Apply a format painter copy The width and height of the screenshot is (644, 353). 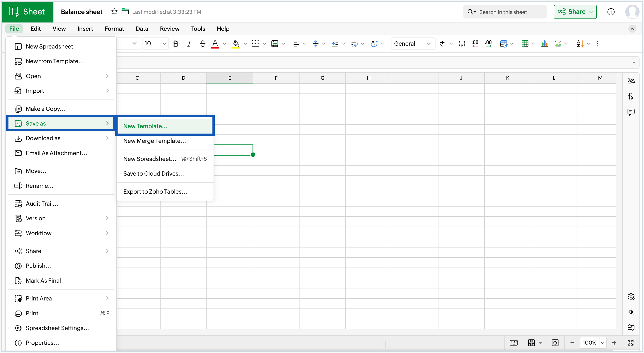[x=504, y=43]
